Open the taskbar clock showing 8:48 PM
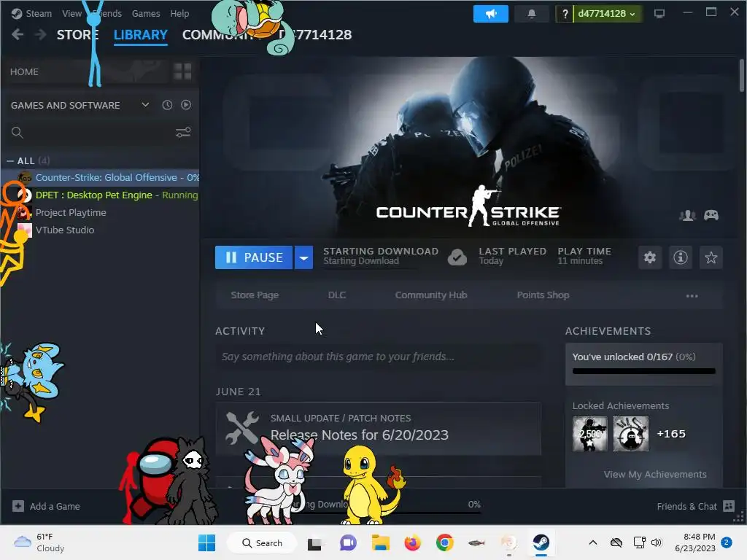747x560 pixels. coord(695,542)
